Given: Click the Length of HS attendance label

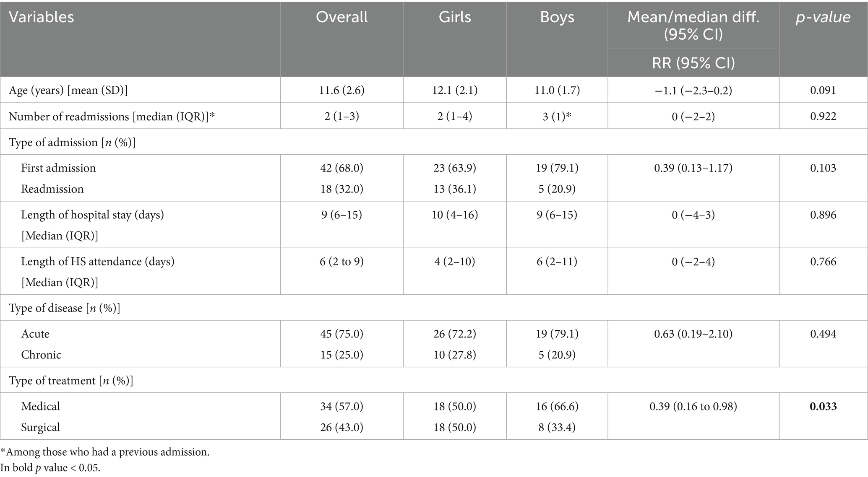Looking at the screenshot, I should pyautogui.click(x=98, y=272).
